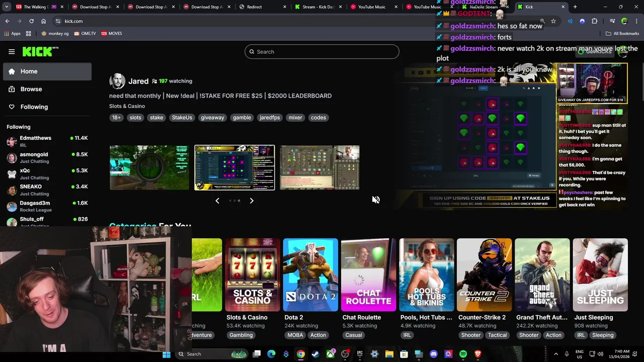Image resolution: width=644 pixels, height=362 pixels.
Task: Unmute the featured stream with the muted speaker icon
Action: tap(376, 200)
